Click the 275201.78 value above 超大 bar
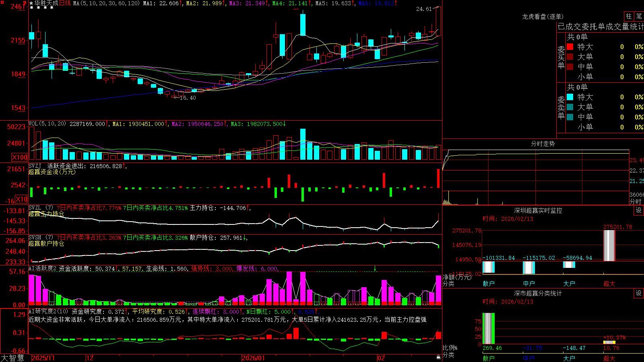Screen dimensions: 644x362 coord(618,227)
